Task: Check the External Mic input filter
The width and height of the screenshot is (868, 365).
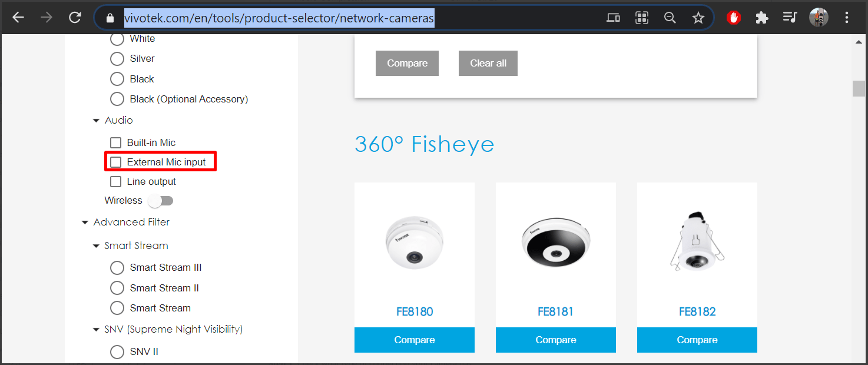Action: pyautogui.click(x=115, y=161)
